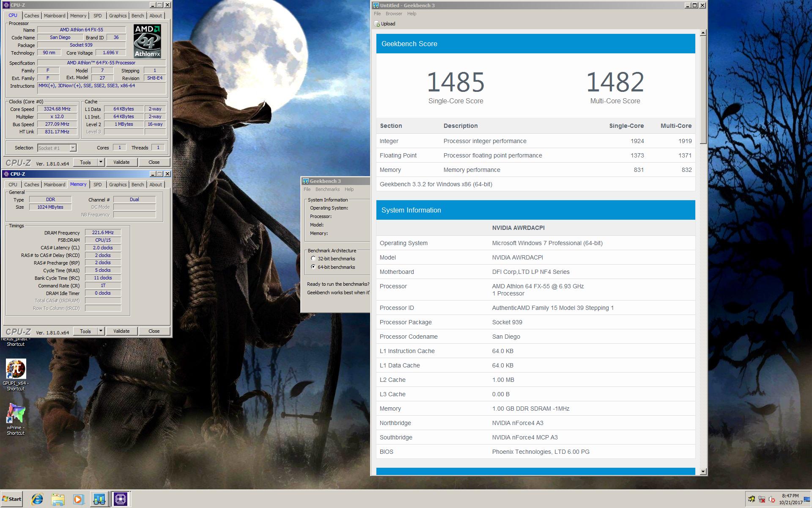This screenshot has height=508, width=812.
Task: Select 64-bit benchmarks radio button
Action: 313,267
